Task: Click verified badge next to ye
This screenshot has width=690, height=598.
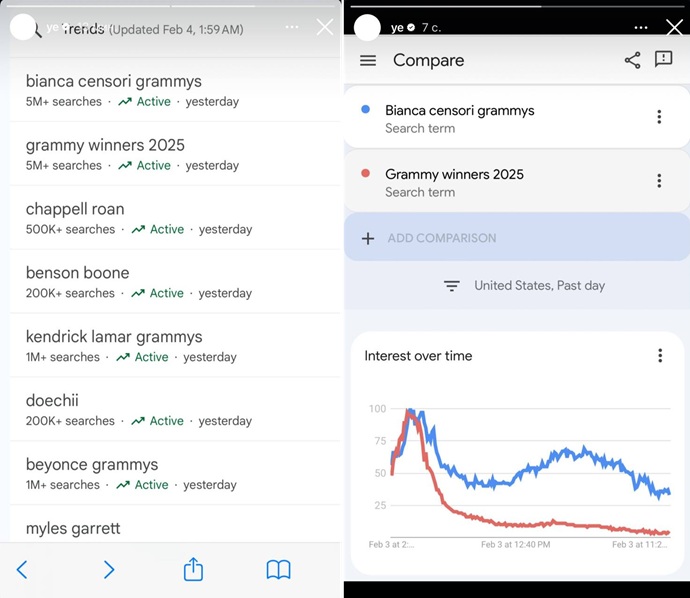Action: [411, 27]
